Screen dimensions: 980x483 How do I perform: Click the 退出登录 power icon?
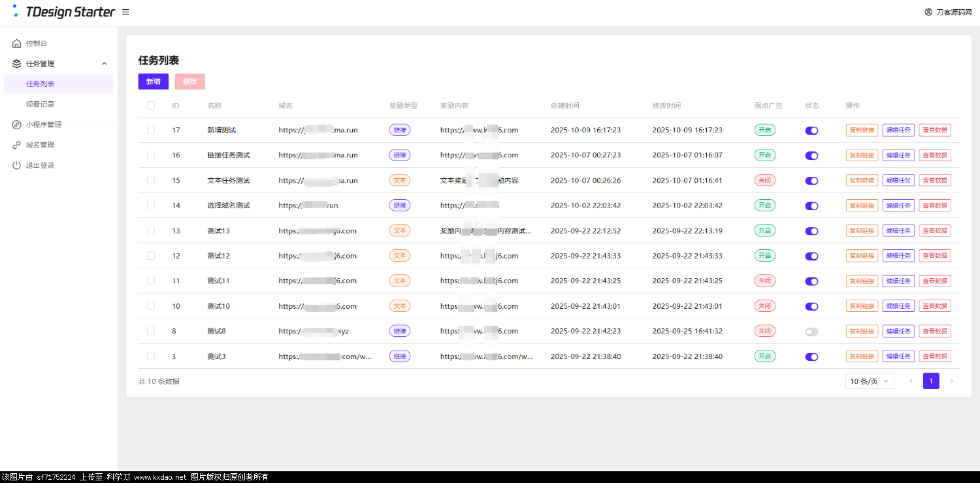coord(17,165)
